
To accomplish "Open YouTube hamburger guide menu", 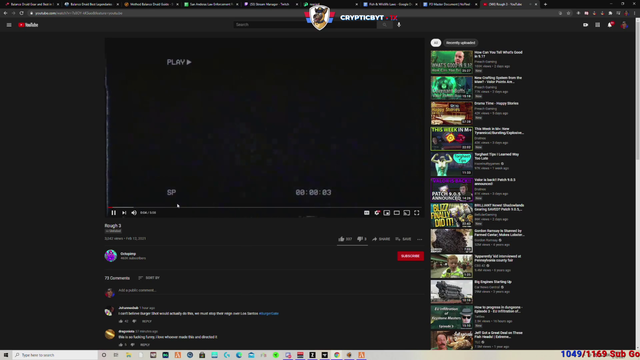I will coord(9,25).
